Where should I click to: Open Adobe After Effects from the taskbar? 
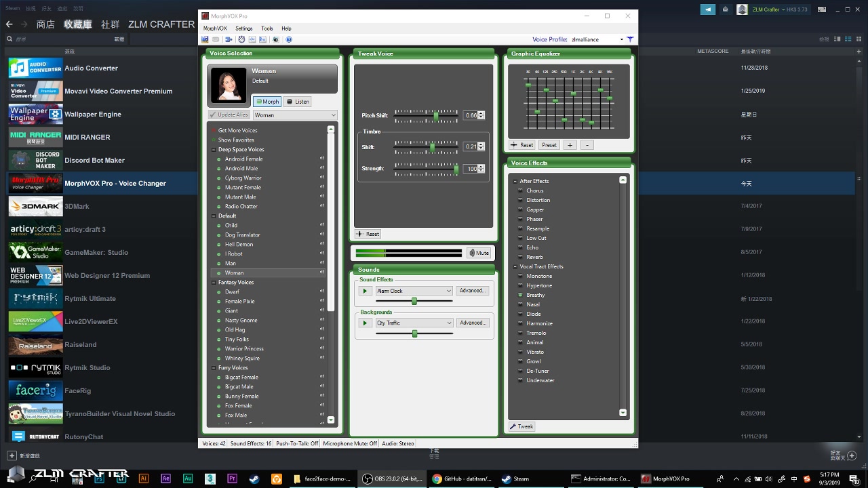pos(165,479)
